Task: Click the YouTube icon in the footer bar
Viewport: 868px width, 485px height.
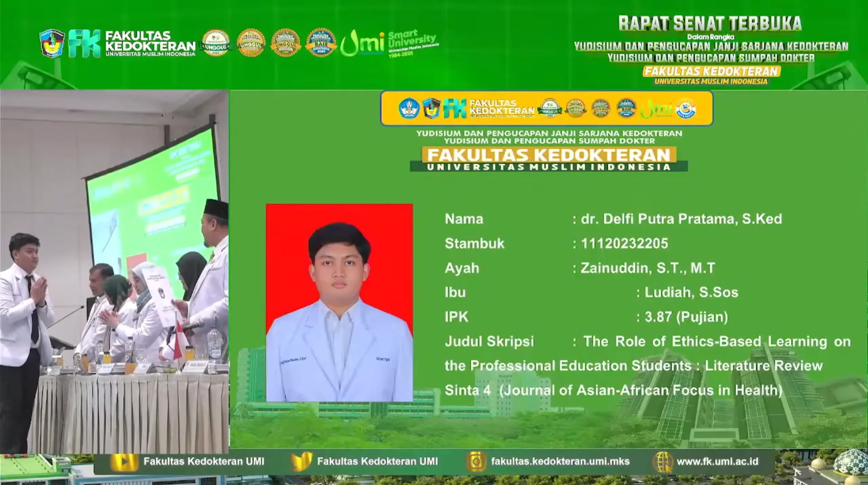Action: (x=124, y=462)
